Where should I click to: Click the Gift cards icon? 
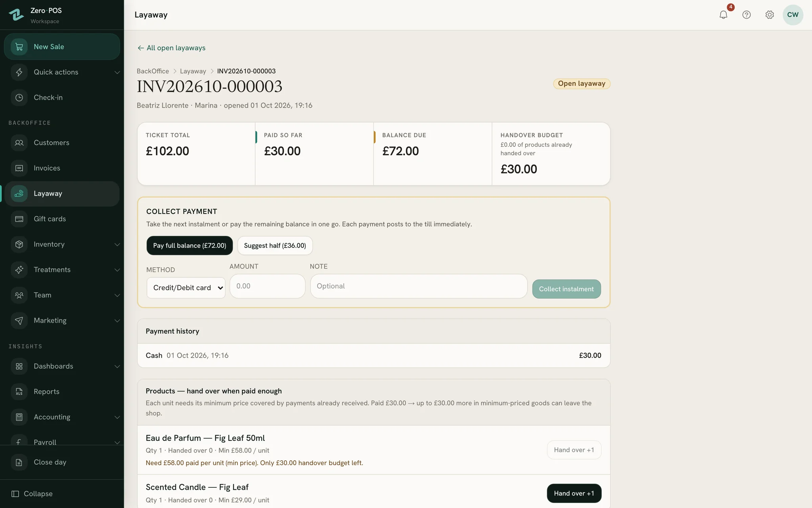(x=19, y=219)
